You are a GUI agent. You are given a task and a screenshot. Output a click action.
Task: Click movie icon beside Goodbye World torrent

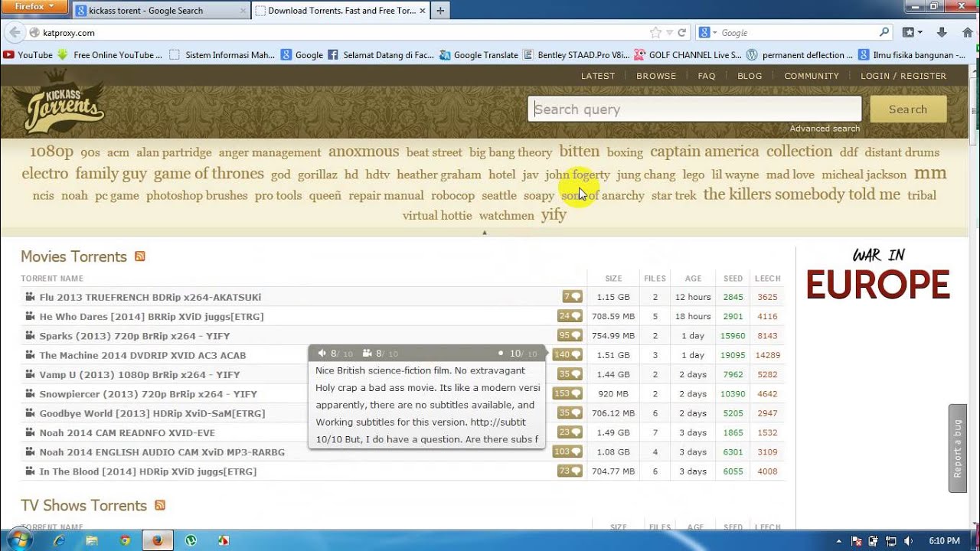coord(29,413)
